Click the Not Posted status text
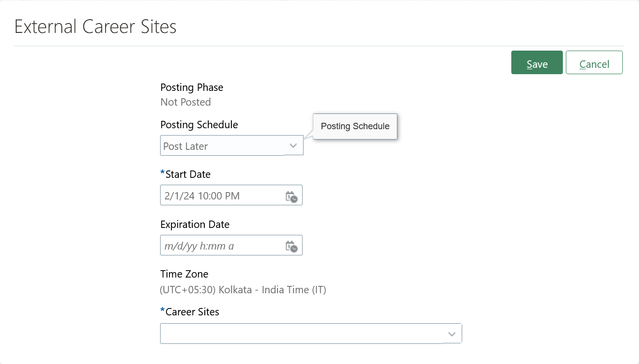This screenshot has width=639, height=364. [186, 102]
